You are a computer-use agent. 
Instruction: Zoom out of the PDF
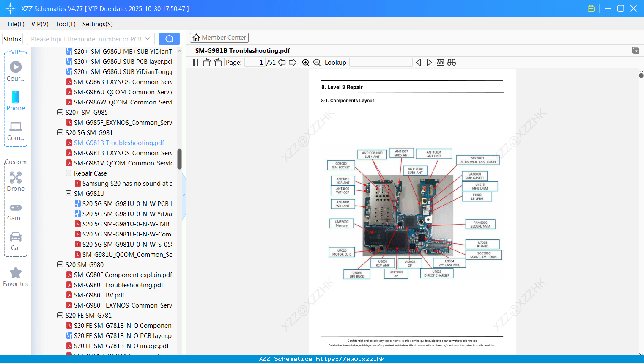317,63
